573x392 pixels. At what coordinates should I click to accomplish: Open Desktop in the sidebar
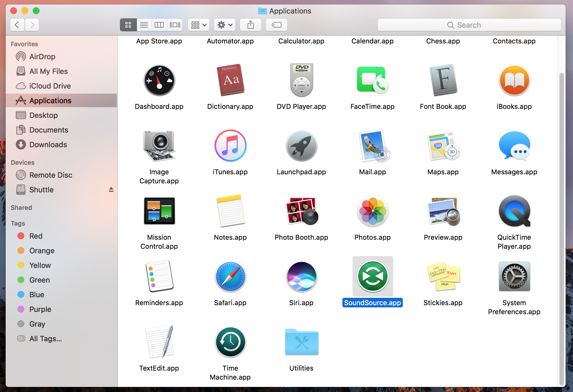click(x=61, y=115)
